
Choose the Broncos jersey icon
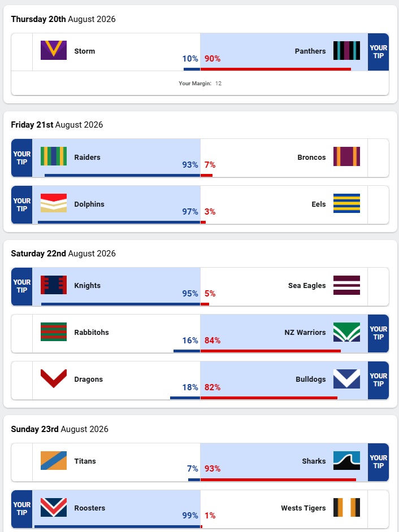click(346, 156)
